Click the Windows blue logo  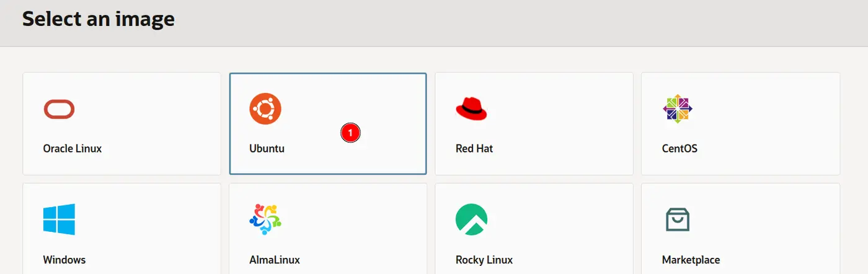pos(59,219)
